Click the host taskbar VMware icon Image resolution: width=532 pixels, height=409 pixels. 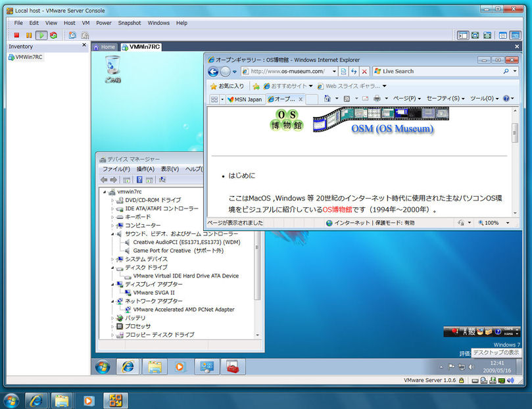click(115, 400)
